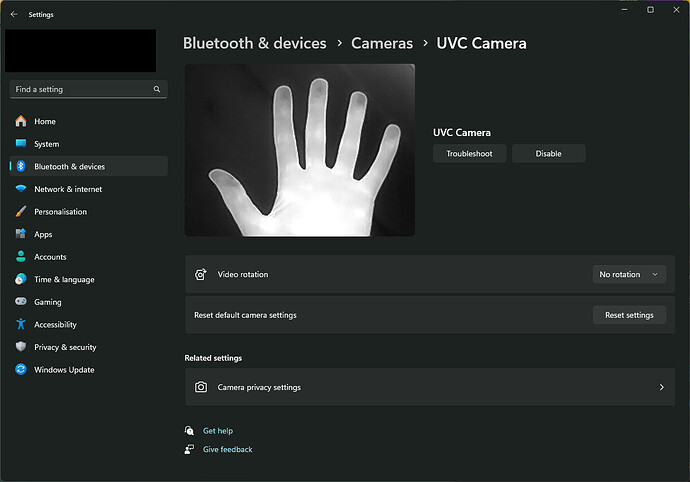Go back to Cameras breadcrumb
The image size is (690, 482).
[x=382, y=43]
